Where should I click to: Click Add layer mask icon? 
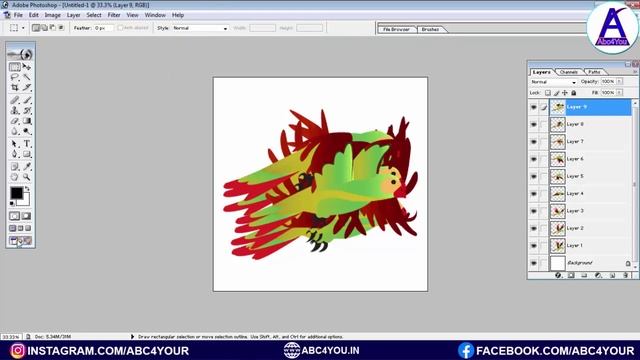[571, 276]
